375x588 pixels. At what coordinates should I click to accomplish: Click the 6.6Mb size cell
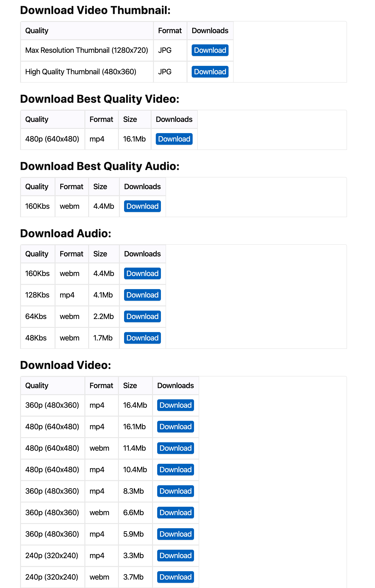coord(135,513)
